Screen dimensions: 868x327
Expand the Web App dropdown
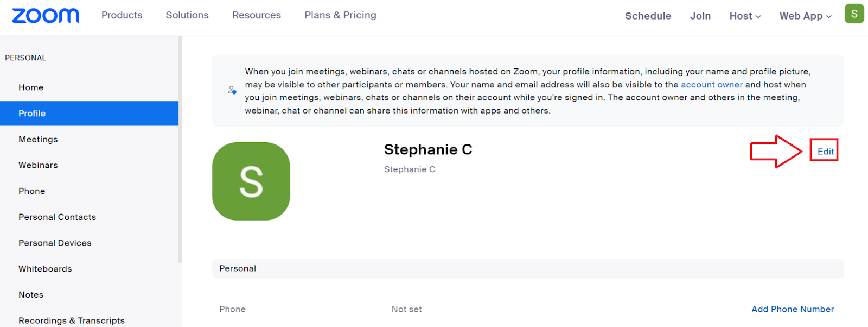coord(806,16)
